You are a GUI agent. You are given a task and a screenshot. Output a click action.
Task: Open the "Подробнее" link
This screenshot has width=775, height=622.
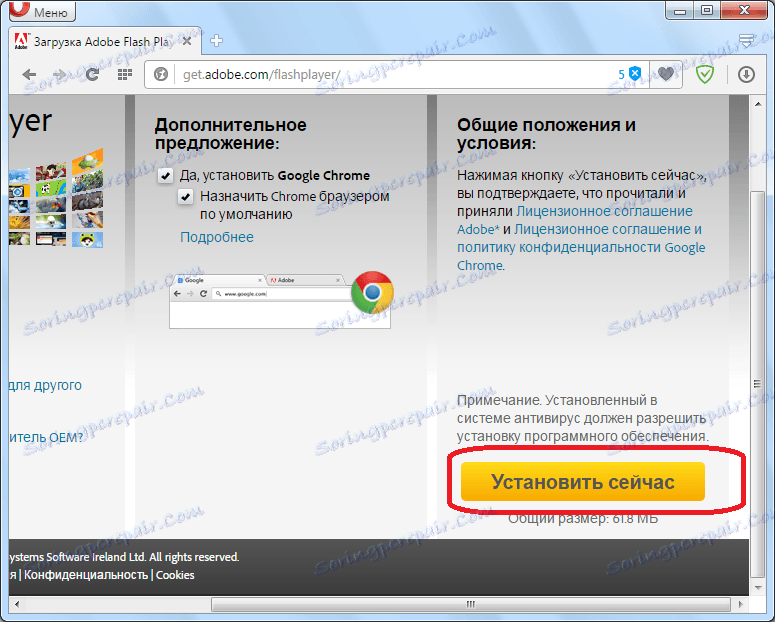click(x=216, y=237)
